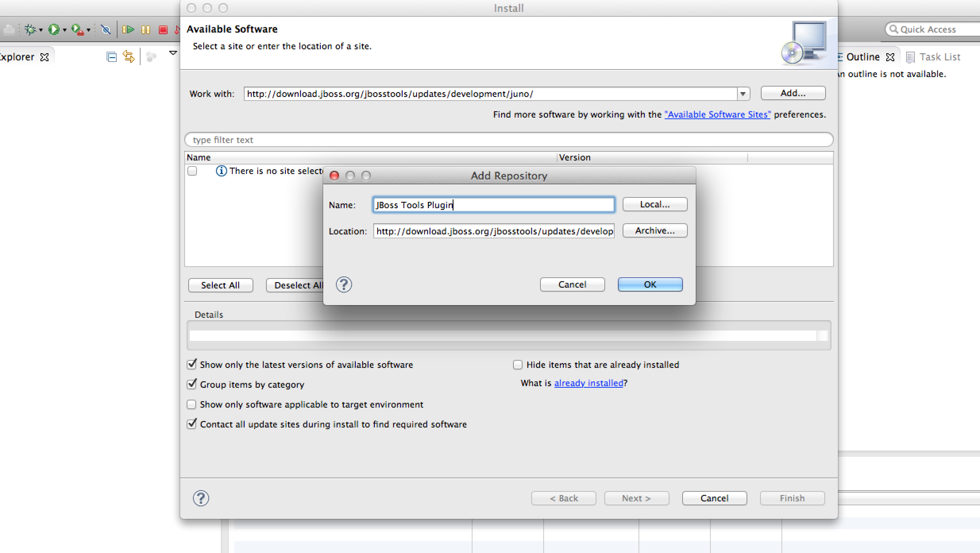Image resolution: width=980 pixels, height=553 pixels.
Task: Expand the Run icon dropdown arrow
Action: 64,30
